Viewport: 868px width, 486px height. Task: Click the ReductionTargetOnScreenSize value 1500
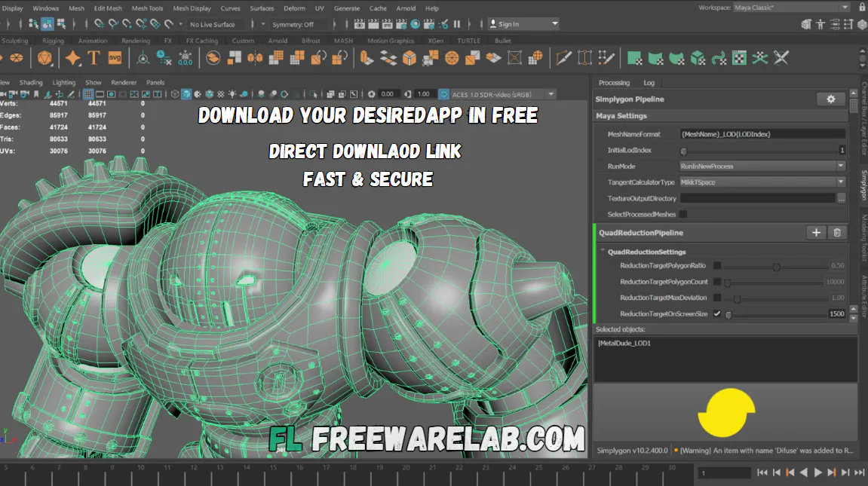click(836, 313)
